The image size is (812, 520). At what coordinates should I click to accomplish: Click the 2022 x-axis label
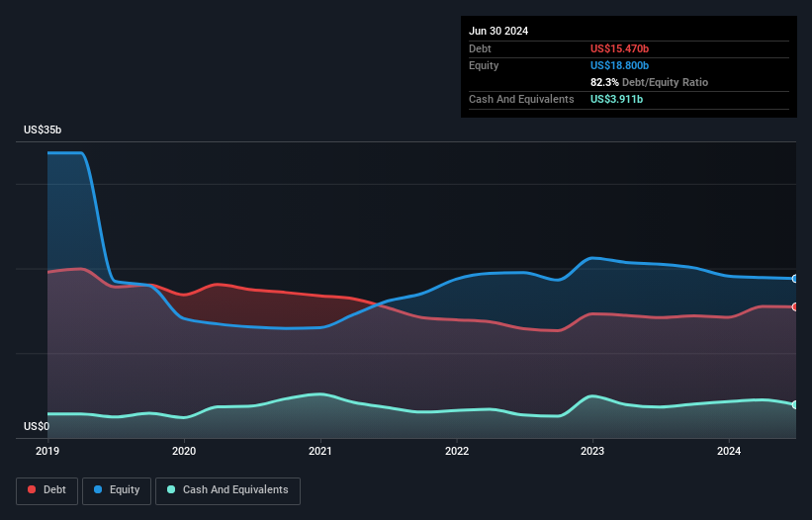pos(457,451)
